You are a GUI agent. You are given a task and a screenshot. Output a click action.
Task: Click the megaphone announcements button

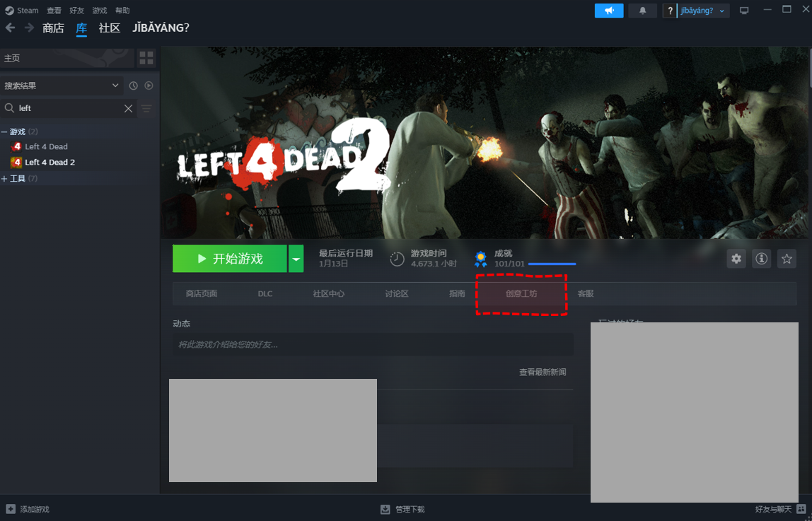click(609, 11)
